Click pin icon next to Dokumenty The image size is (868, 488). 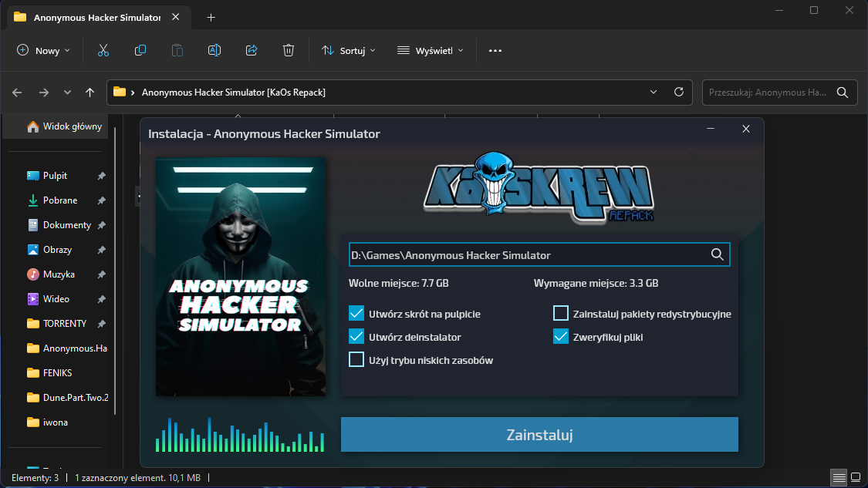click(x=101, y=225)
